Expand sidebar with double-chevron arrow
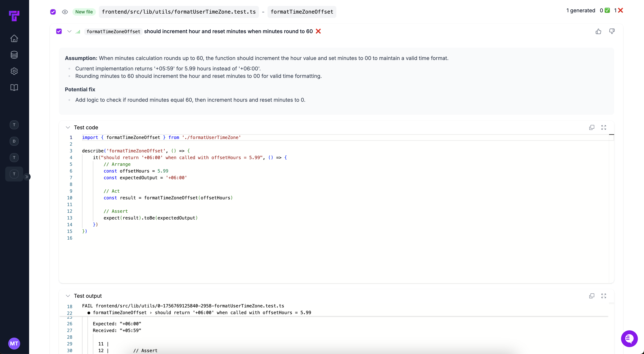The width and height of the screenshot is (644, 354). 27,177
